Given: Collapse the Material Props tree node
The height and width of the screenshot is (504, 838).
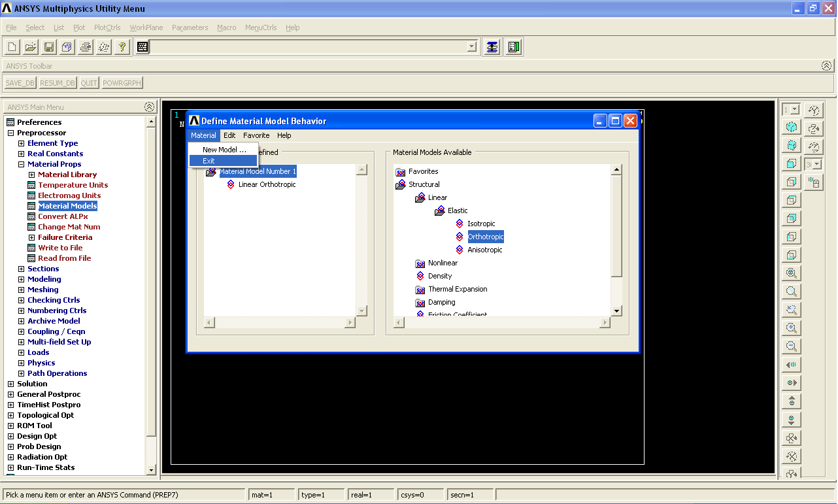Looking at the screenshot, I should coord(21,164).
